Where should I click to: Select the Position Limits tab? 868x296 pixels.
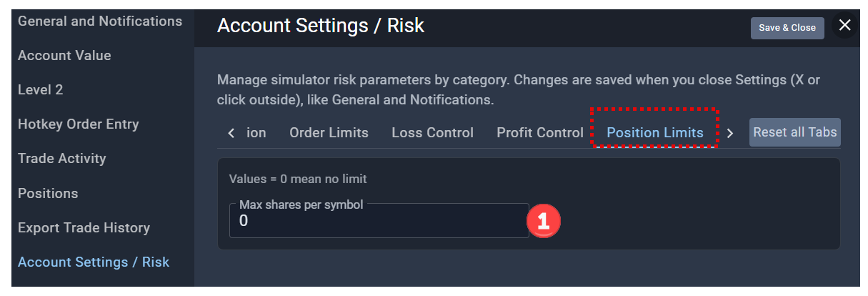(655, 132)
